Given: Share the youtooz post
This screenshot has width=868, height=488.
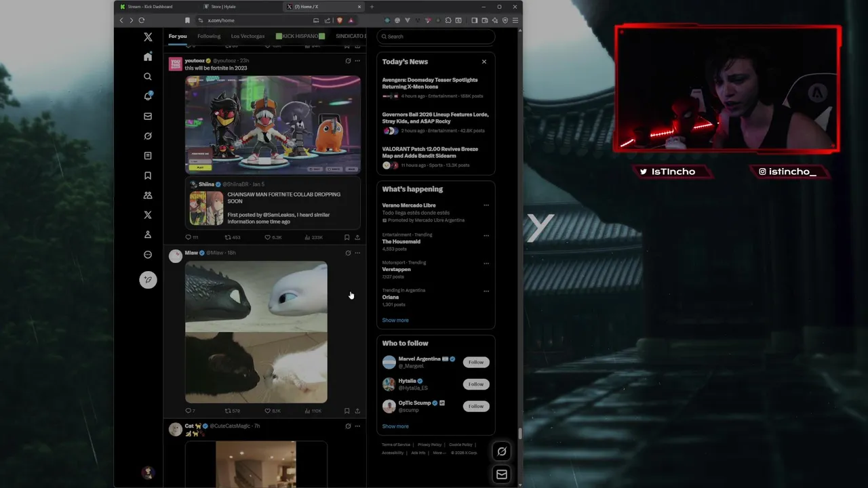Looking at the screenshot, I should click(x=357, y=237).
